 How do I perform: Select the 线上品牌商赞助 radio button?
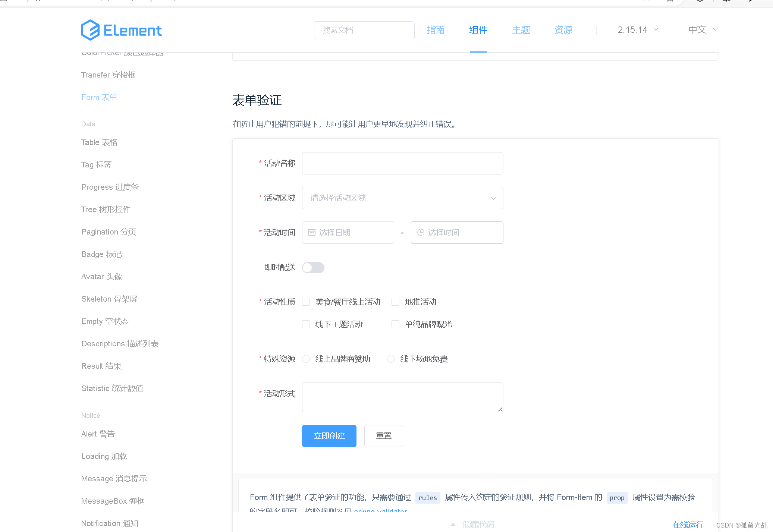pos(306,359)
